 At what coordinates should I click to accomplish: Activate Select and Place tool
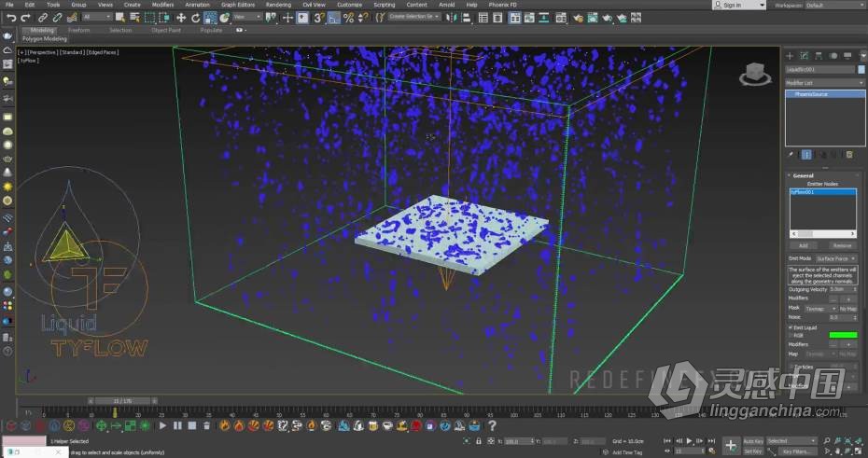click(x=224, y=19)
